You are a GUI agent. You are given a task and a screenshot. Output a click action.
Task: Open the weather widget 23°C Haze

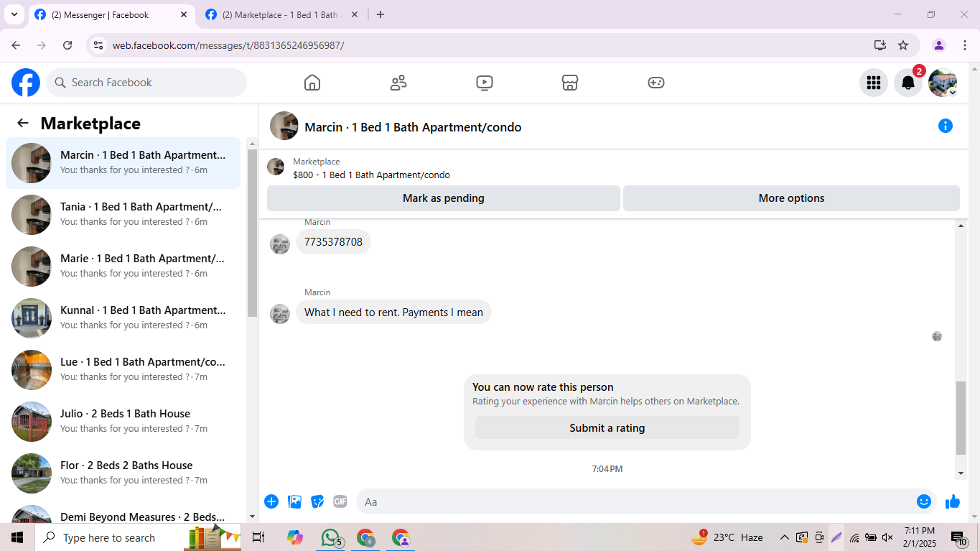click(x=727, y=537)
